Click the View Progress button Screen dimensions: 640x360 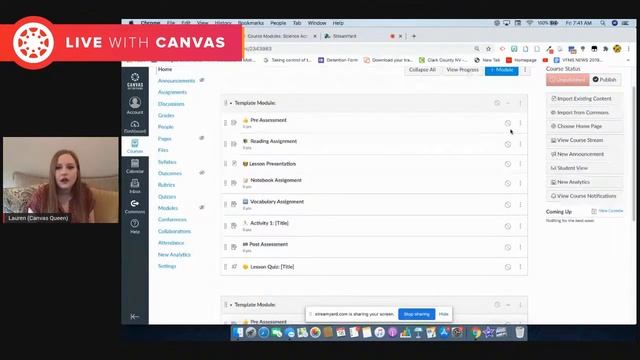pyautogui.click(x=462, y=70)
